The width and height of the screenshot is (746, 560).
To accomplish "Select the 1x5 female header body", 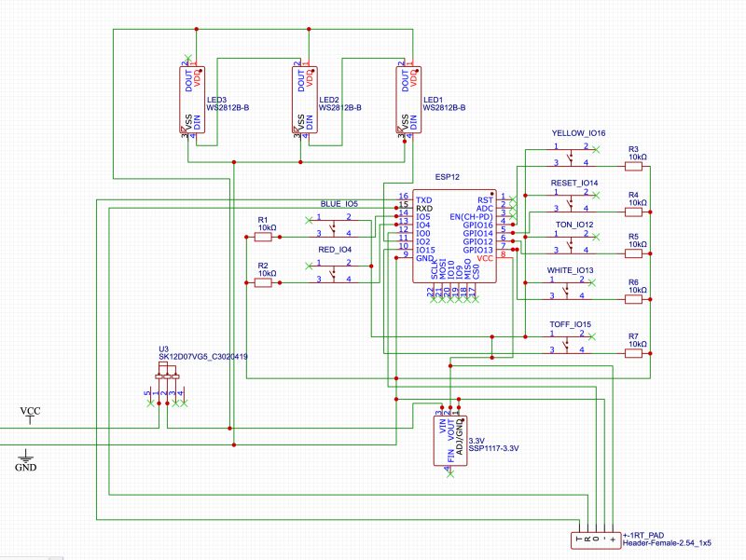I will (x=596, y=540).
